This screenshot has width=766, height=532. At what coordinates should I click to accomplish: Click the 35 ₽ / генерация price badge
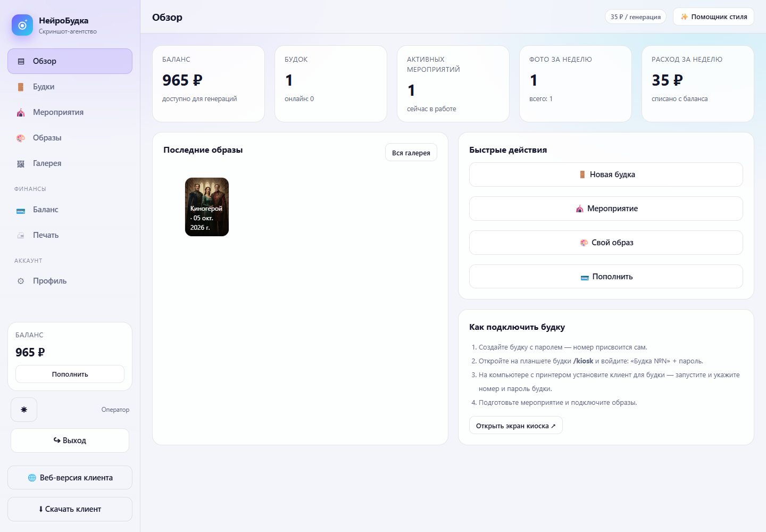coord(636,16)
